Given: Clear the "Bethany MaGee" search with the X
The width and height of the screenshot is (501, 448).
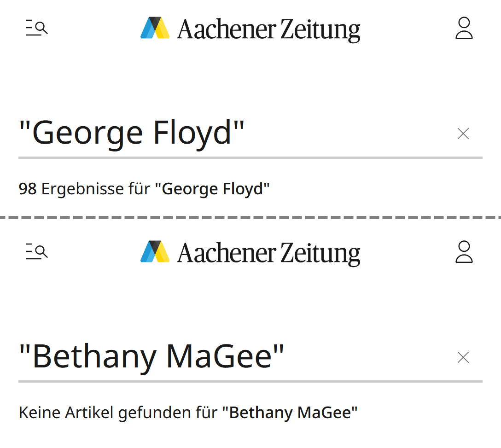Looking at the screenshot, I should coord(463,358).
